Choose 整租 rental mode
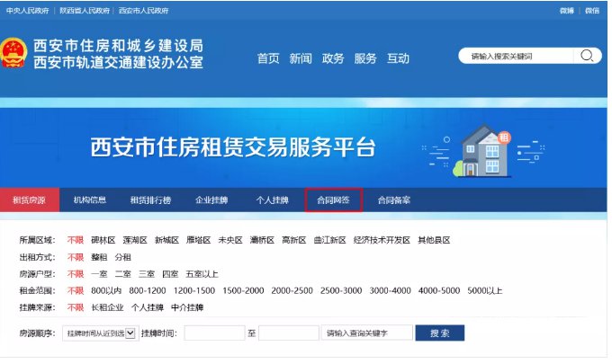 (99, 257)
